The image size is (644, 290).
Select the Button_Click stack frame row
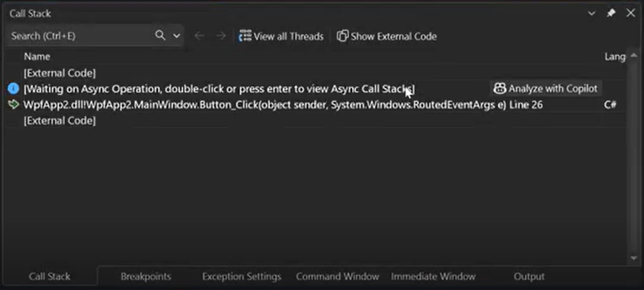[316, 105]
